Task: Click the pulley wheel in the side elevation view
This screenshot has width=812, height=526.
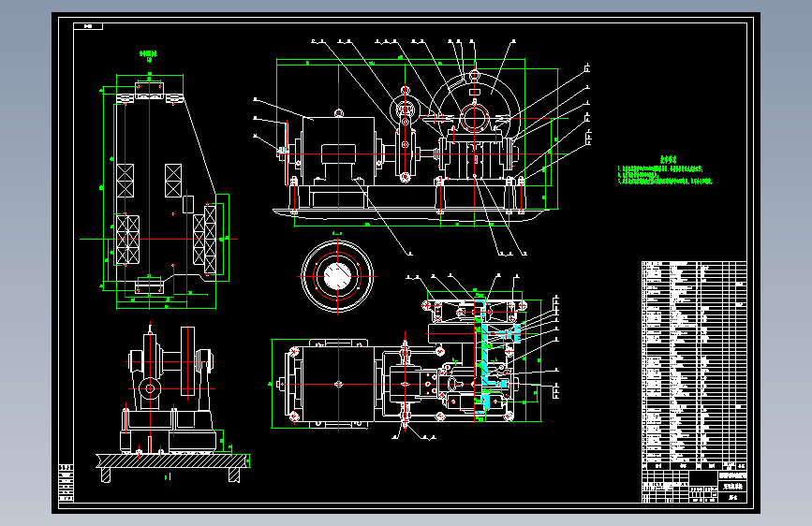Action: [187, 361]
